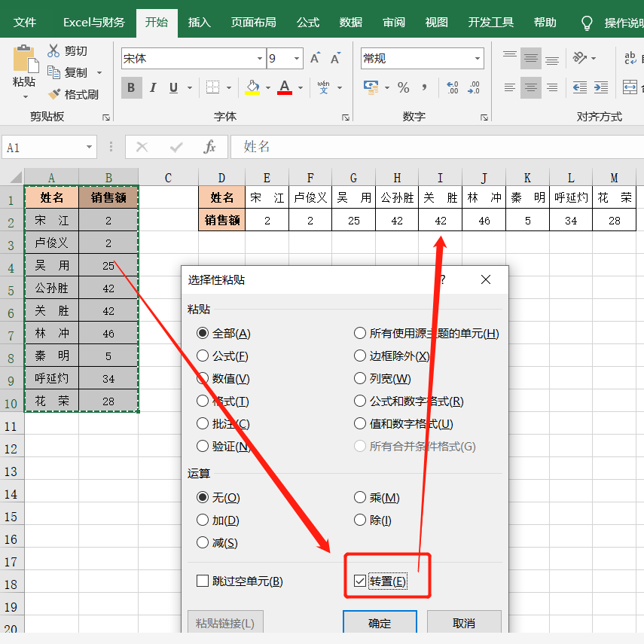Click the 确定 button
This screenshot has width=644, height=644.
(x=380, y=623)
